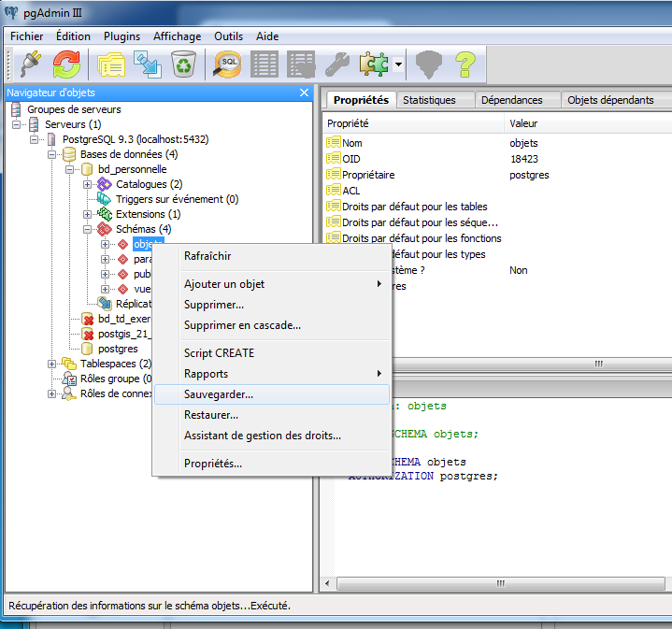Open the plugins dropdown arrow

pyautogui.click(x=398, y=64)
